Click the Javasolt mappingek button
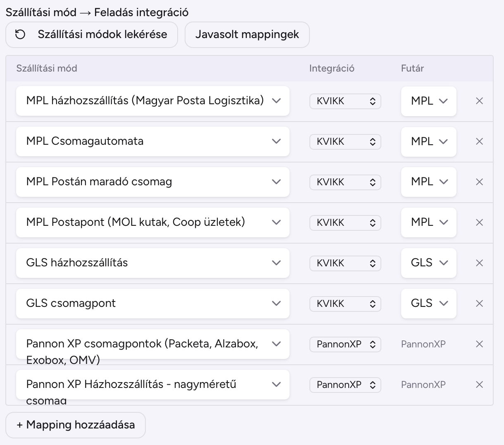 [247, 35]
